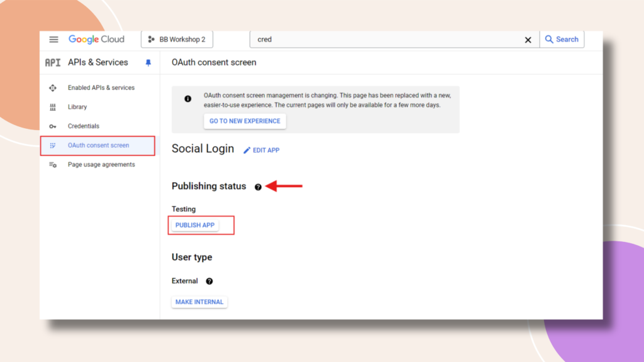Click the OAuth consent screen sidebar icon
644x362 pixels.
tap(53, 145)
